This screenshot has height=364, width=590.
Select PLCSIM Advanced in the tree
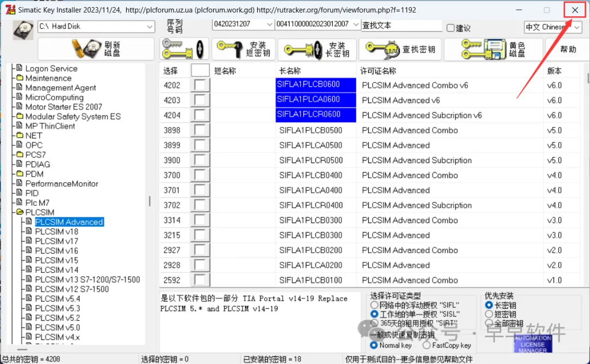[69, 222]
